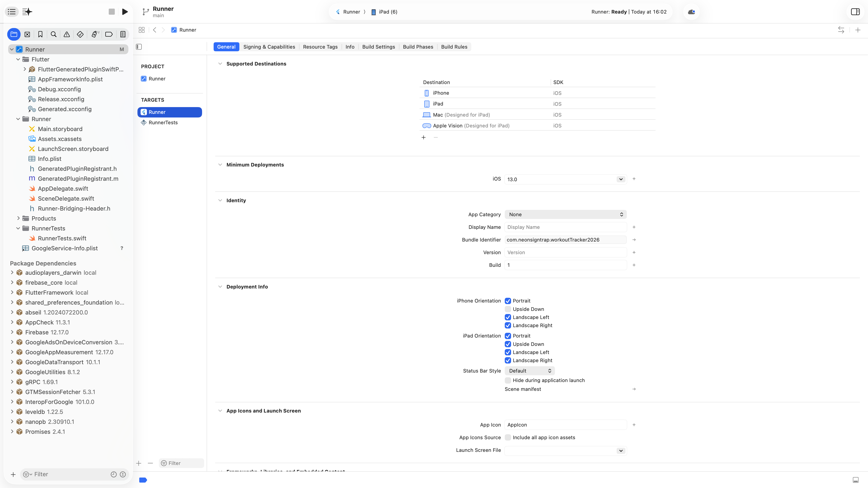
Task: Toggle iPad Orientation Portrait checkbox
Action: 508,336
